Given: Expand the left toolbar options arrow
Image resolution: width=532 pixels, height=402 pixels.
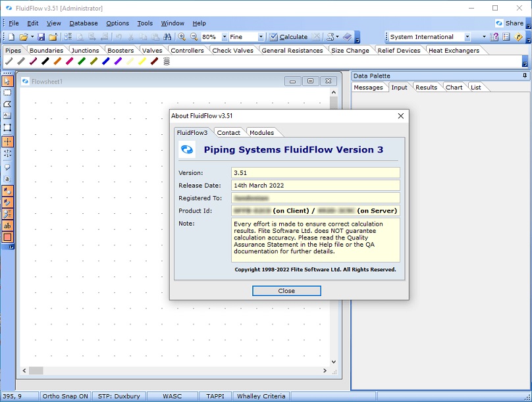Looking at the screenshot, I should pos(11,247).
